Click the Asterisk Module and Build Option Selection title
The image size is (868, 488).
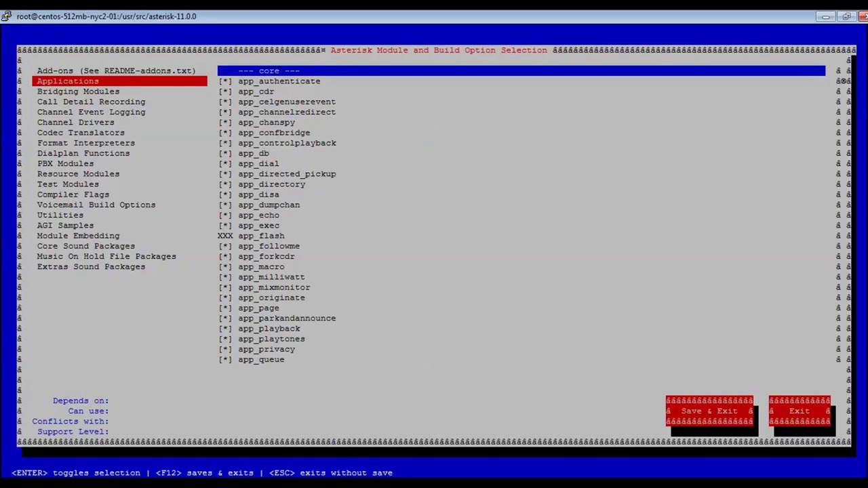(439, 50)
